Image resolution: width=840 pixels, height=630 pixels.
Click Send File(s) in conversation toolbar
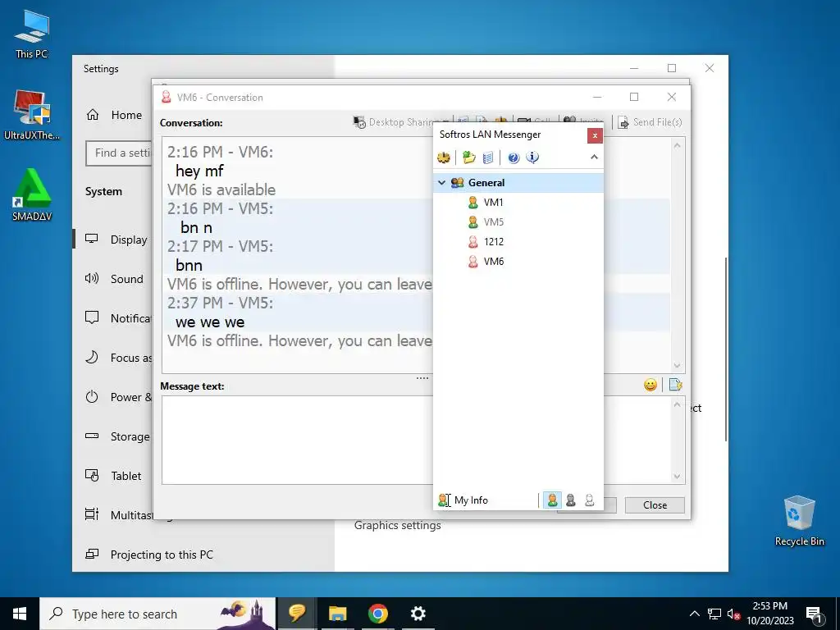click(650, 122)
